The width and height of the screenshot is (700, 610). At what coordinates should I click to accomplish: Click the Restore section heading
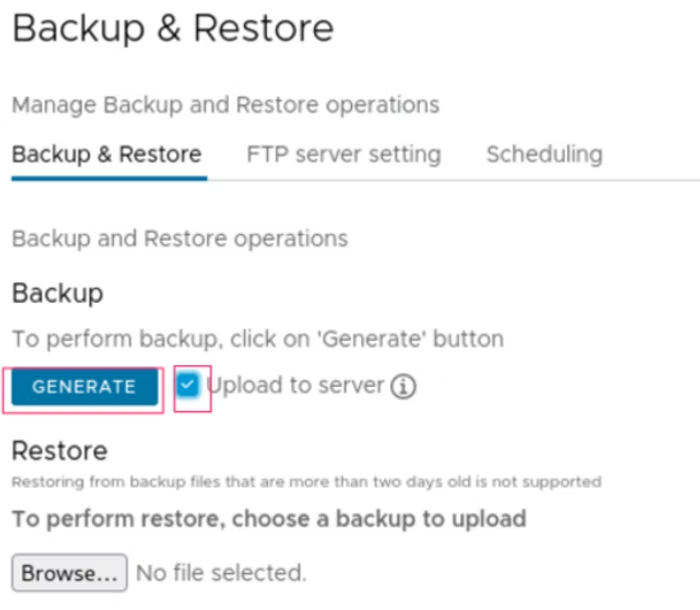[59, 450]
